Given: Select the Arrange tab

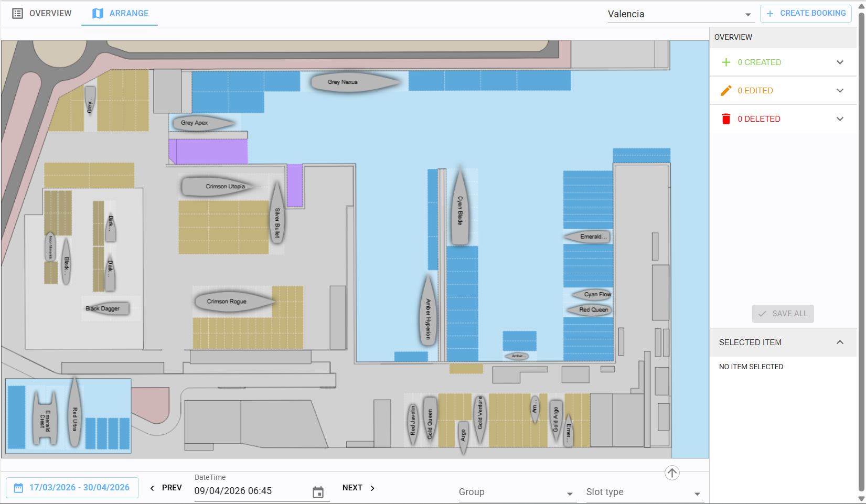Looking at the screenshot, I should tap(120, 14).
